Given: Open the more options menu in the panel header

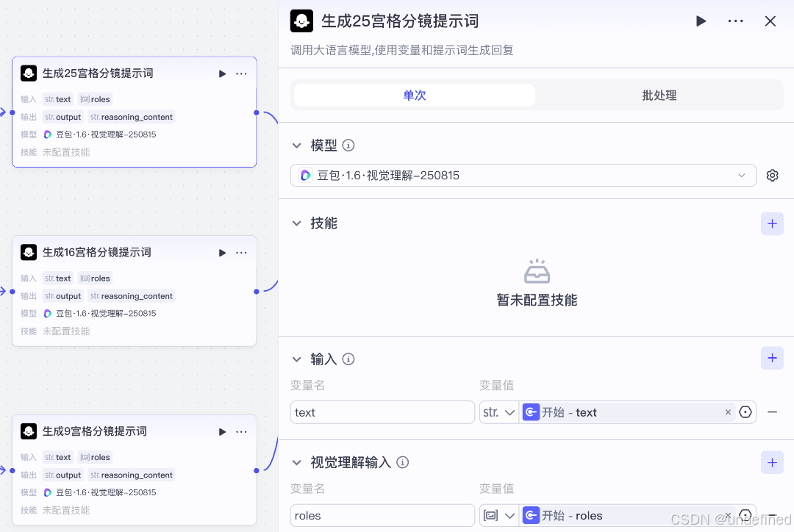Looking at the screenshot, I should pos(735,21).
